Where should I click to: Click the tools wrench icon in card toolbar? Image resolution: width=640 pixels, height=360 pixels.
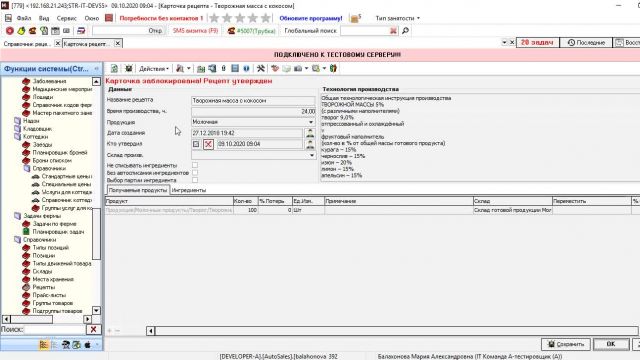260,69
